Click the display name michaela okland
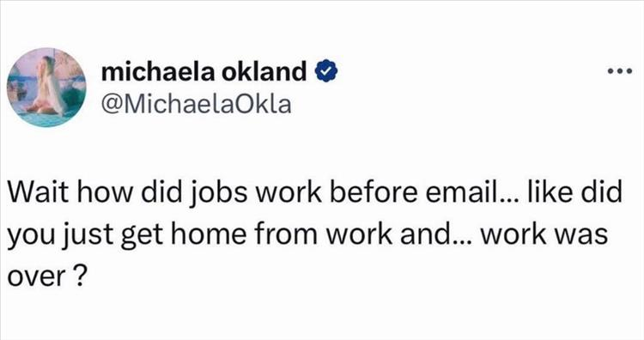 click(x=204, y=71)
